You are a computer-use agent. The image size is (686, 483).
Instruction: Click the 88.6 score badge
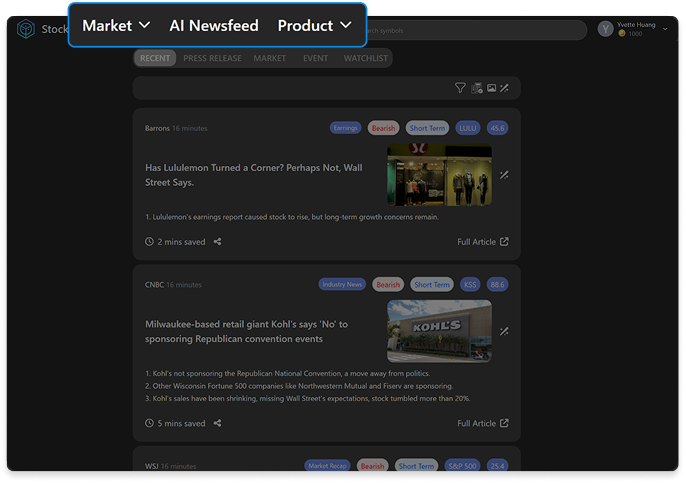pos(497,284)
